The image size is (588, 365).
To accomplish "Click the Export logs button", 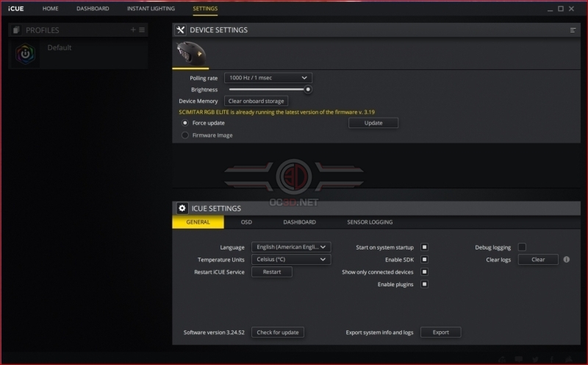I will pyautogui.click(x=440, y=333).
